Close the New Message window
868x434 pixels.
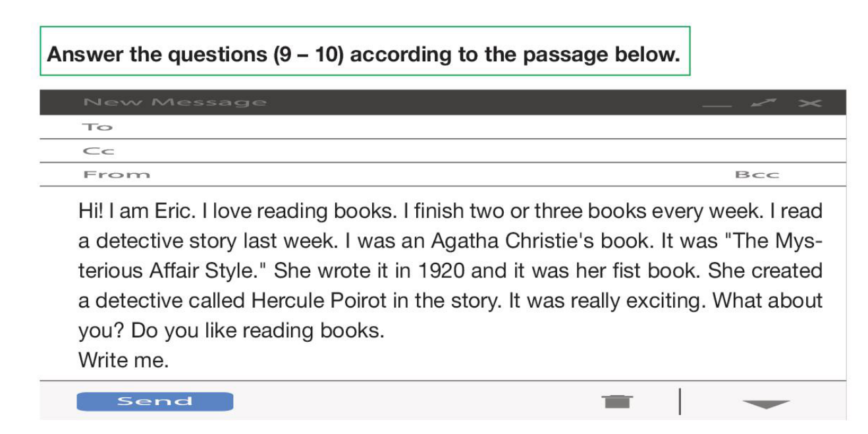click(809, 103)
